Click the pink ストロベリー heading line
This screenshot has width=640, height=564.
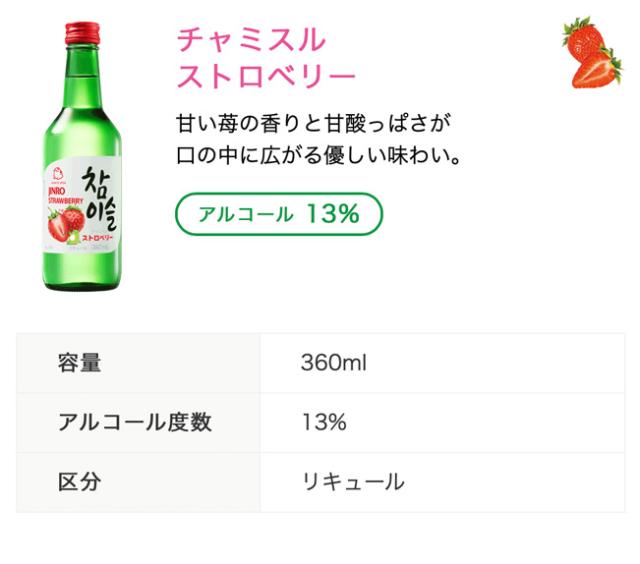[x=266, y=77]
